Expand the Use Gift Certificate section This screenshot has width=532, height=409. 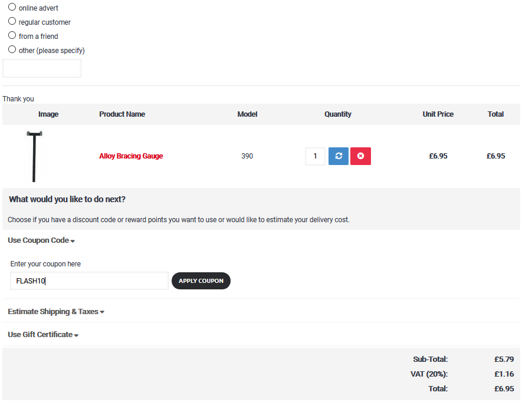pyautogui.click(x=43, y=335)
